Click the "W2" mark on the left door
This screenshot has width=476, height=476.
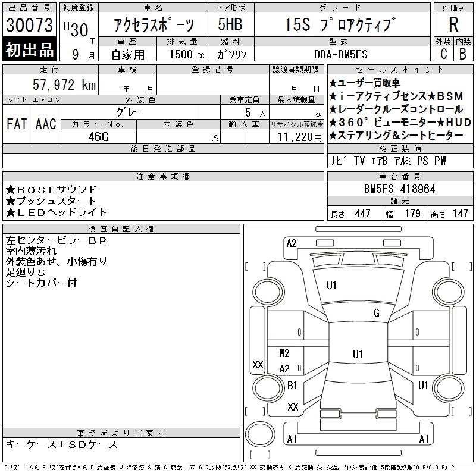(x=284, y=353)
